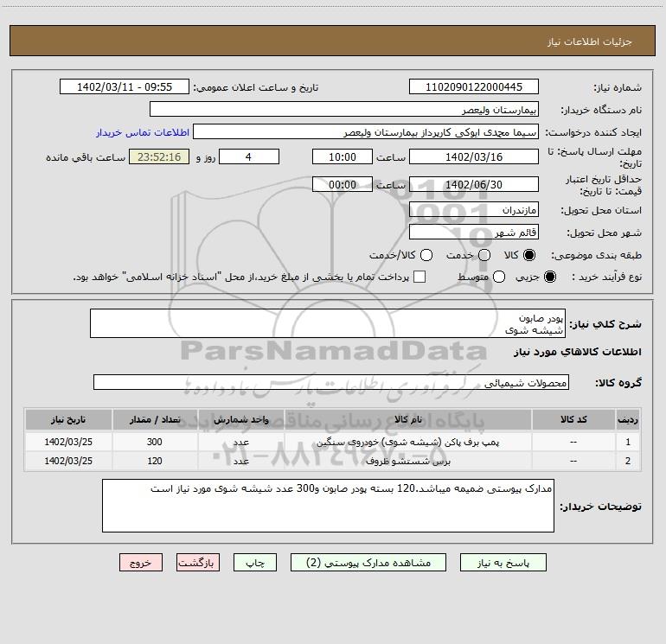Click row number 1 cell
666x644 pixels.
click(x=628, y=442)
